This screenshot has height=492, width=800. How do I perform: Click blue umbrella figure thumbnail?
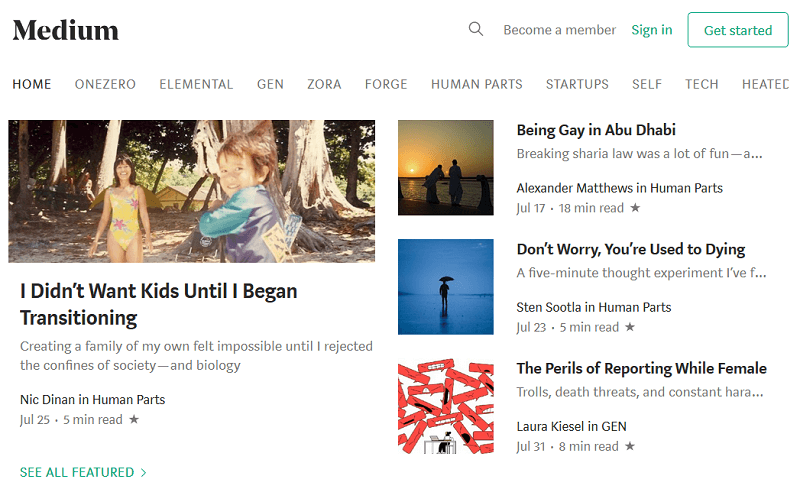tap(445, 287)
